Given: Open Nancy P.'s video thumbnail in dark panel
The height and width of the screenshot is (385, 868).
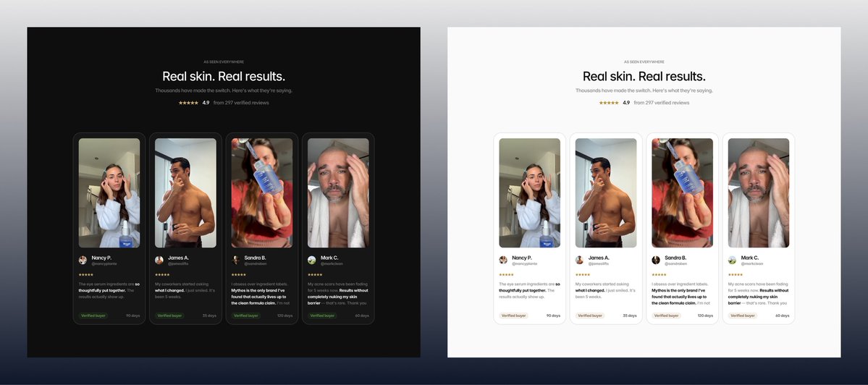Looking at the screenshot, I should pyautogui.click(x=109, y=193).
